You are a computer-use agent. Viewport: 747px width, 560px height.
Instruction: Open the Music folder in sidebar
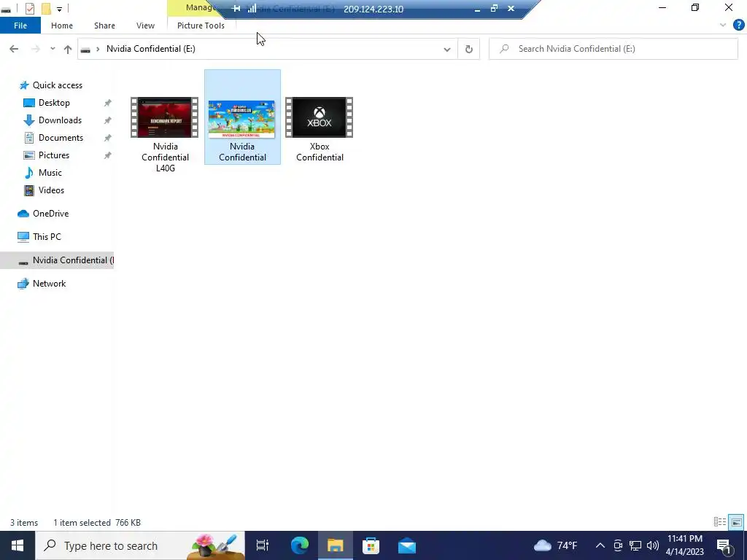50,172
